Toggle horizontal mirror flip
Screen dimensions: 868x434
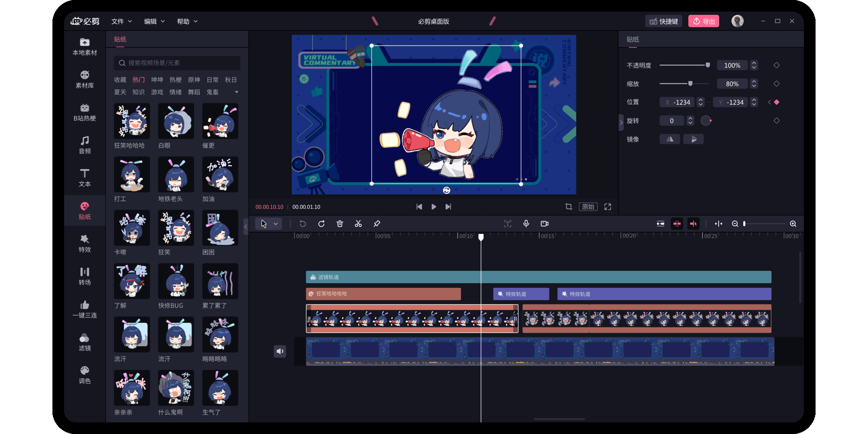coord(670,139)
